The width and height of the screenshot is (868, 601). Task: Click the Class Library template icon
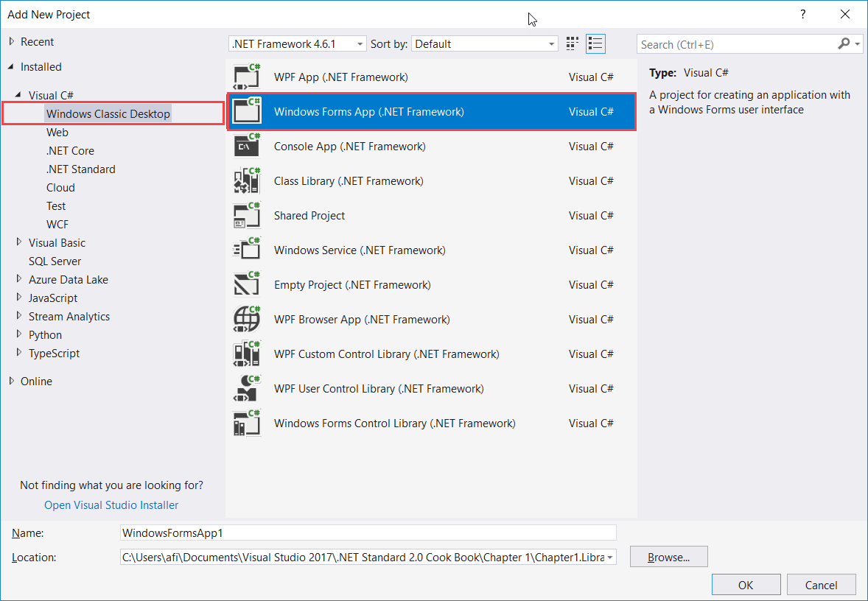[247, 181]
